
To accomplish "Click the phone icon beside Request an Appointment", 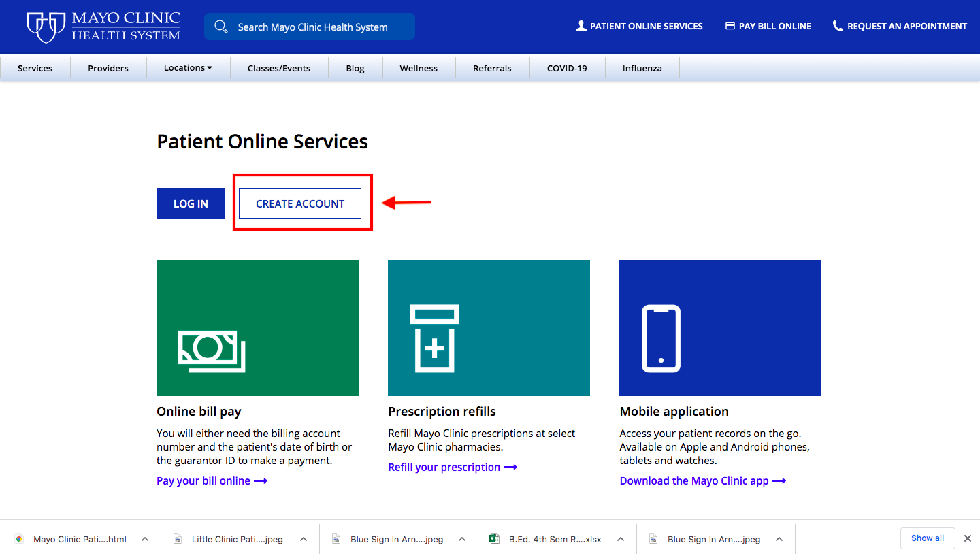I will tap(838, 26).
